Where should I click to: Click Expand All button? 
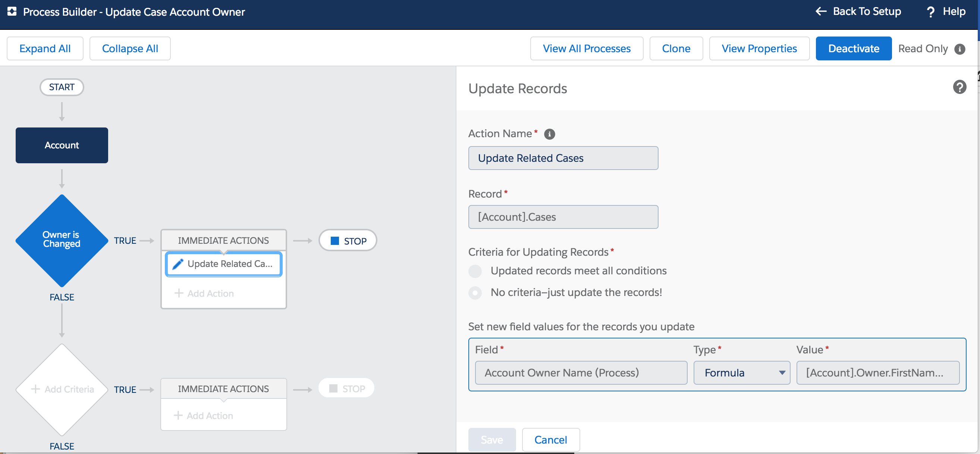click(45, 49)
